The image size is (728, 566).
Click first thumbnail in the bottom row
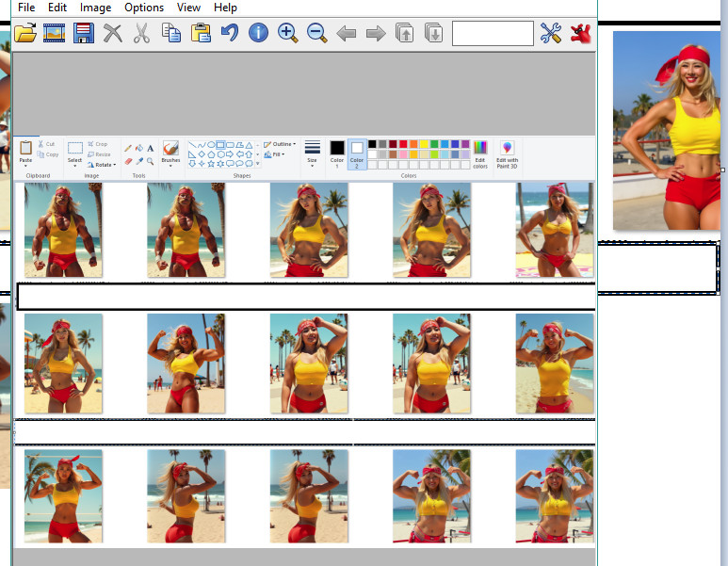tap(63, 496)
